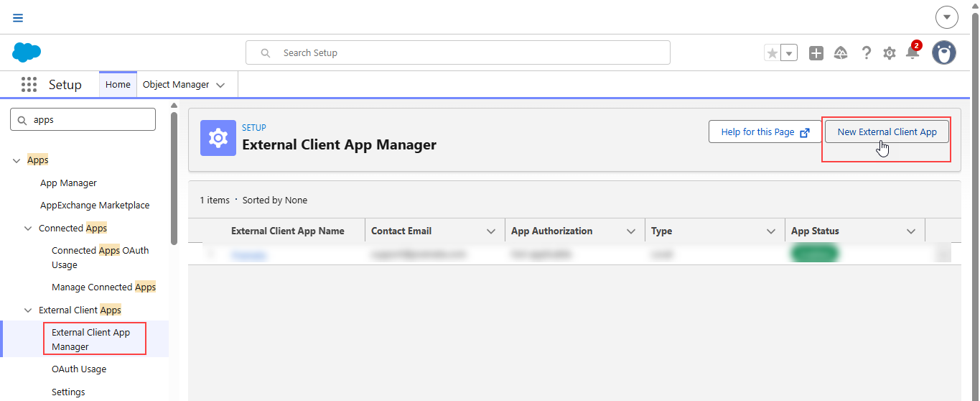Click the Search Setup field

pyautogui.click(x=458, y=52)
